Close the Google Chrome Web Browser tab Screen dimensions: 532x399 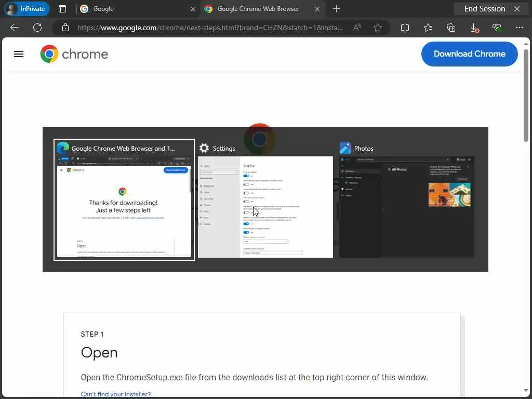tap(317, 9)
